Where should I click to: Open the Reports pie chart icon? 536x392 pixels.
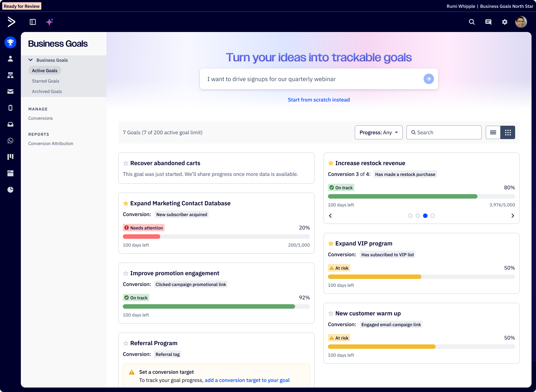tap(10, 190)
